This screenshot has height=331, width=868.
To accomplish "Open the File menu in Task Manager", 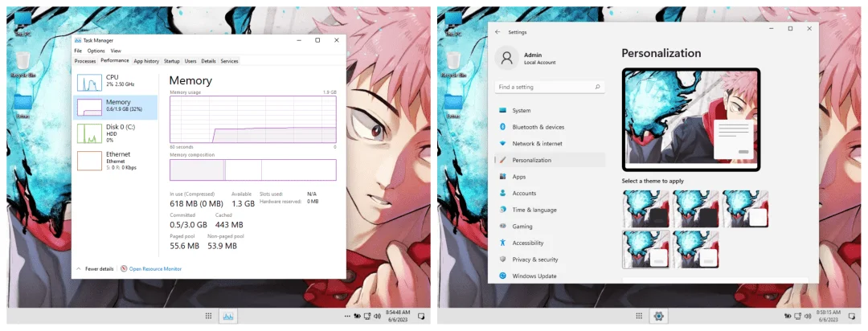I will point(78,51).
